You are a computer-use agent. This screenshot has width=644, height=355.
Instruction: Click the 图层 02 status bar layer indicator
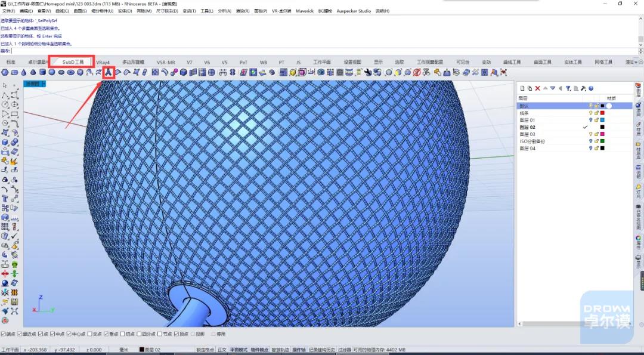coord(150,350)
